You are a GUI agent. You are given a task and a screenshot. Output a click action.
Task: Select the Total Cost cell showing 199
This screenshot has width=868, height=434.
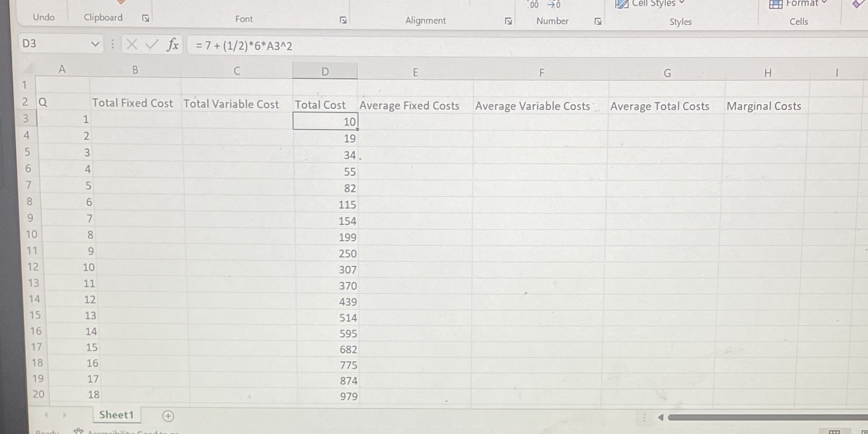(327, 237)
